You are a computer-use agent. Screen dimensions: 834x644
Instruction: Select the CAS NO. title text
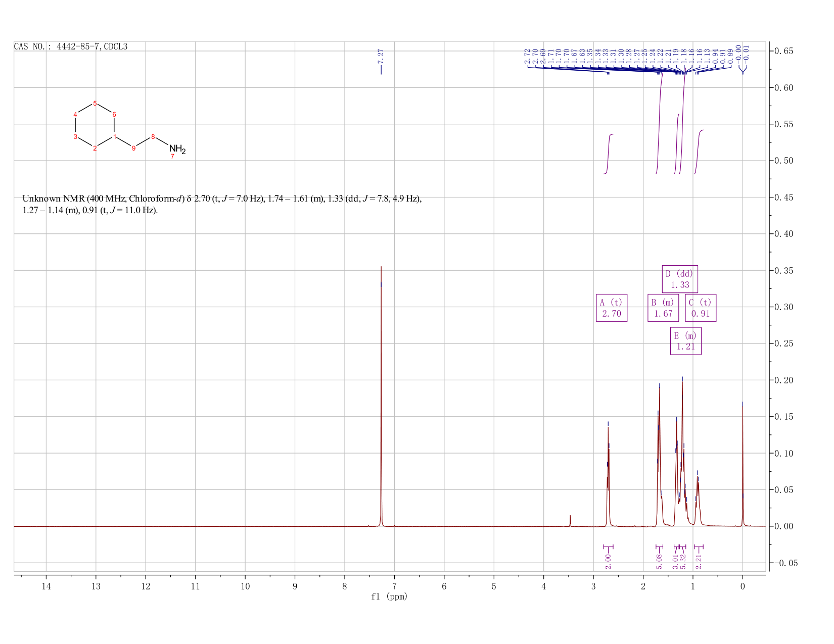click(71, 46)
